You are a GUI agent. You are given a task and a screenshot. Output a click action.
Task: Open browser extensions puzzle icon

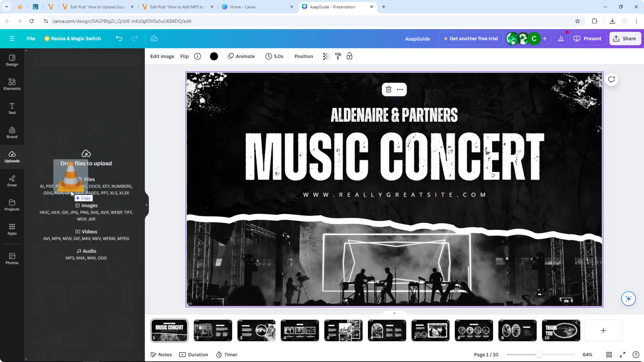click(x=594, y=21)
